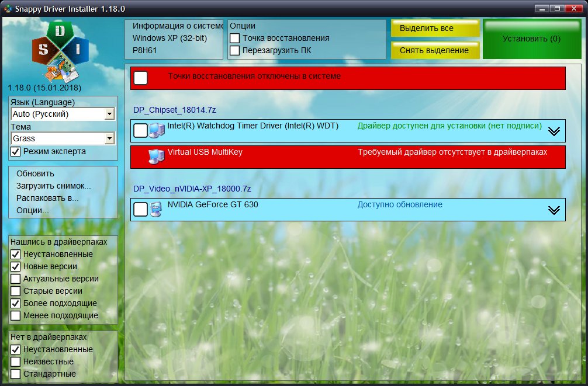Open the Тема theme dropdown

click(109, 138)
